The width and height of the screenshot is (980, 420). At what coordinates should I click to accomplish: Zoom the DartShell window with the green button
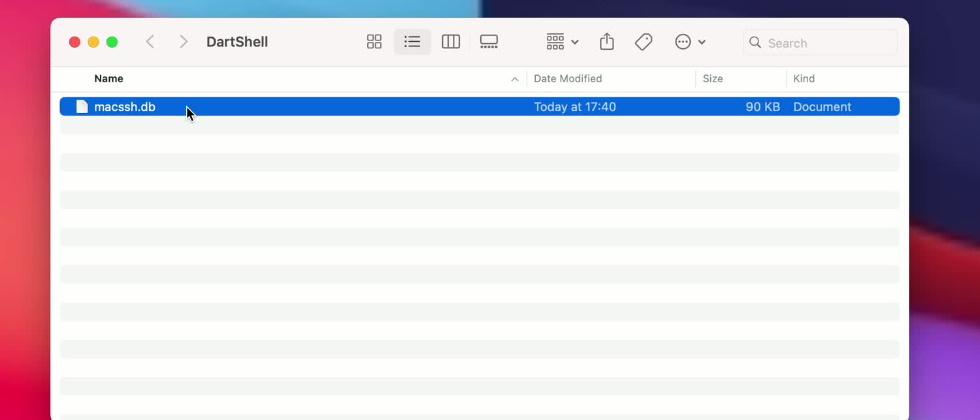(x=112, y=42)
